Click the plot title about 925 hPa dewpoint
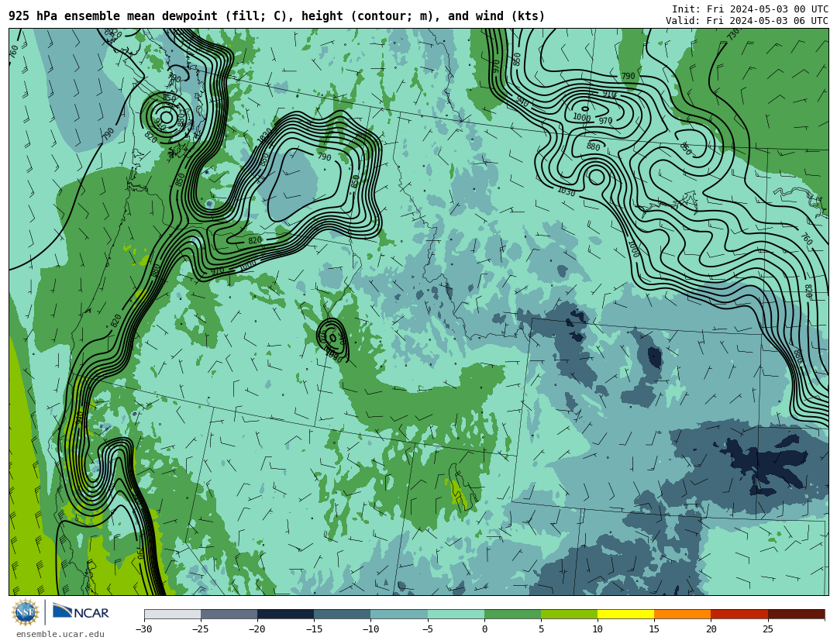This screenshot has height=644, width=837. point(277,16)
